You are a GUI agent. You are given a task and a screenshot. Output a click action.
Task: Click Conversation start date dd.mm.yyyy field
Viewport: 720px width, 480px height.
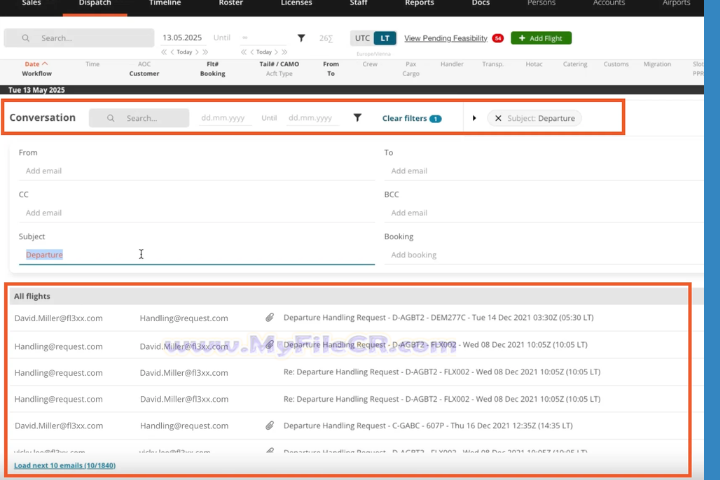pos(225,118)
